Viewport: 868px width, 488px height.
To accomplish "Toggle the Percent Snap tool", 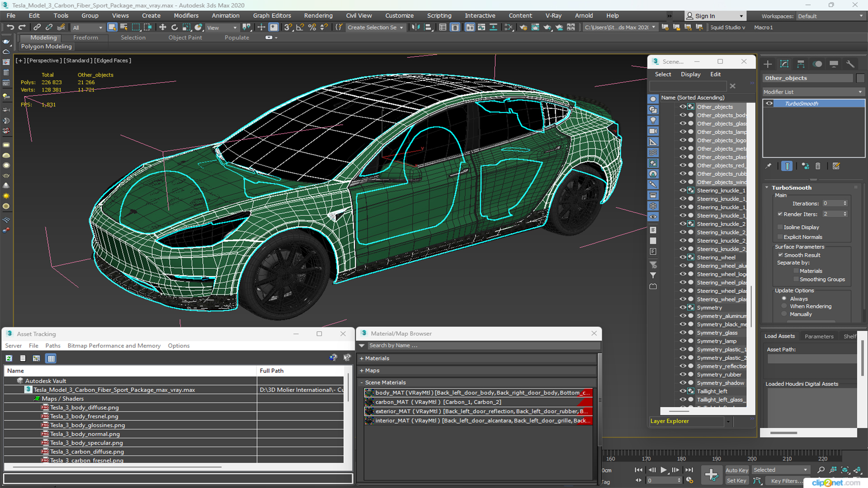I will 312,28.
